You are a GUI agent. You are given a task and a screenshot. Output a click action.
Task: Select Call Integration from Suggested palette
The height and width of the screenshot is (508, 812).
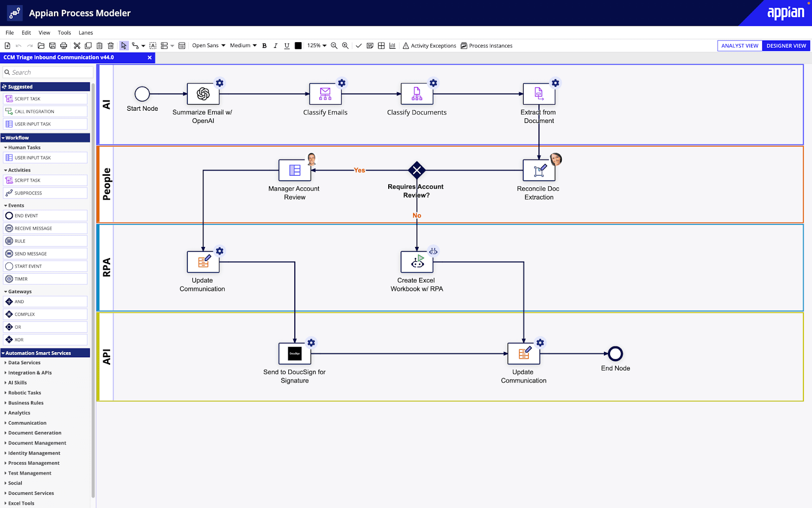tap(45, 111)
